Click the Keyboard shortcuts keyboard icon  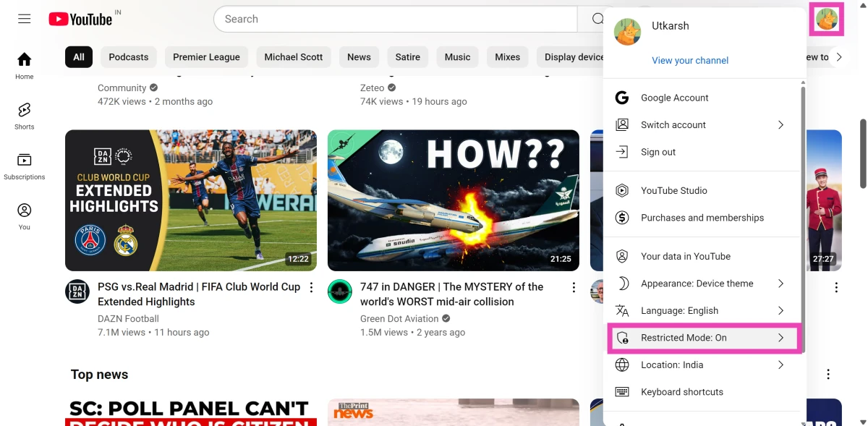click(x=622, y=392)
